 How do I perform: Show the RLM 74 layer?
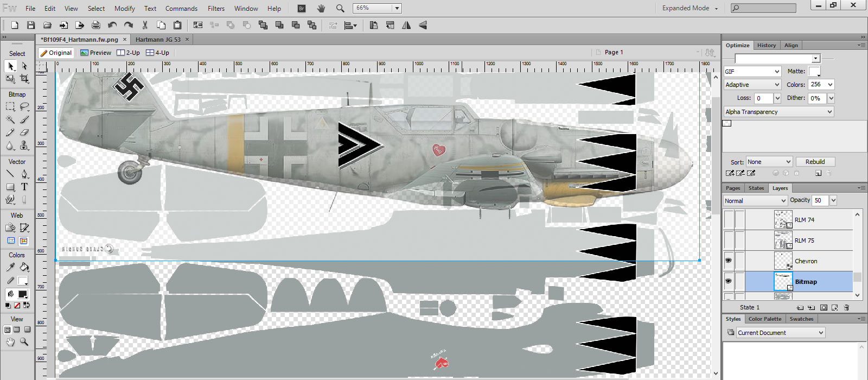729,220
